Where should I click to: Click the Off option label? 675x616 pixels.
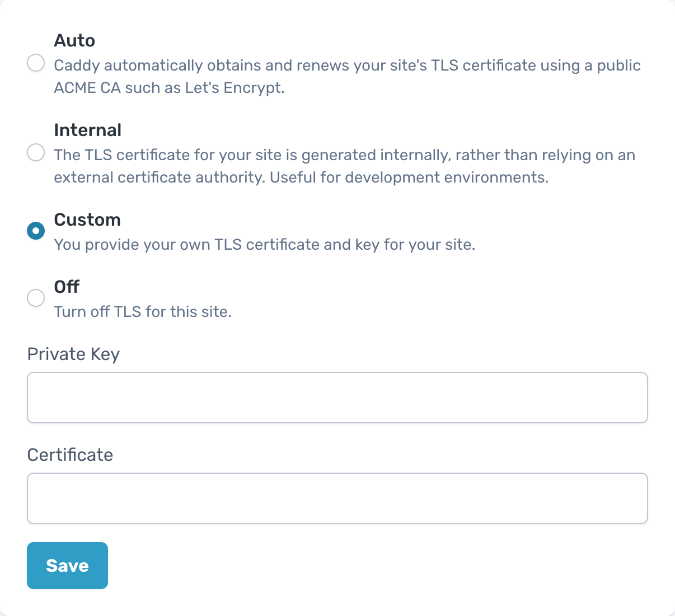[x=67, y=287]
